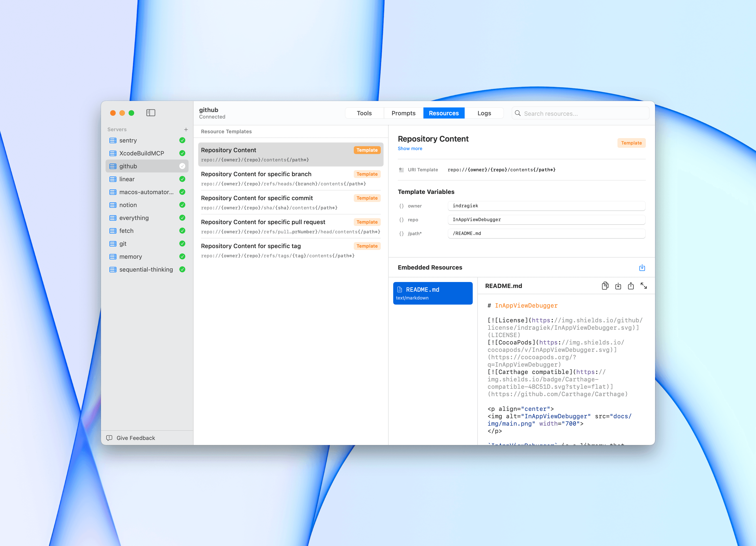This screenshot has width=756, height=546.
Task: Select the README.md embedded resource item
Action: [x=433, y=293]
